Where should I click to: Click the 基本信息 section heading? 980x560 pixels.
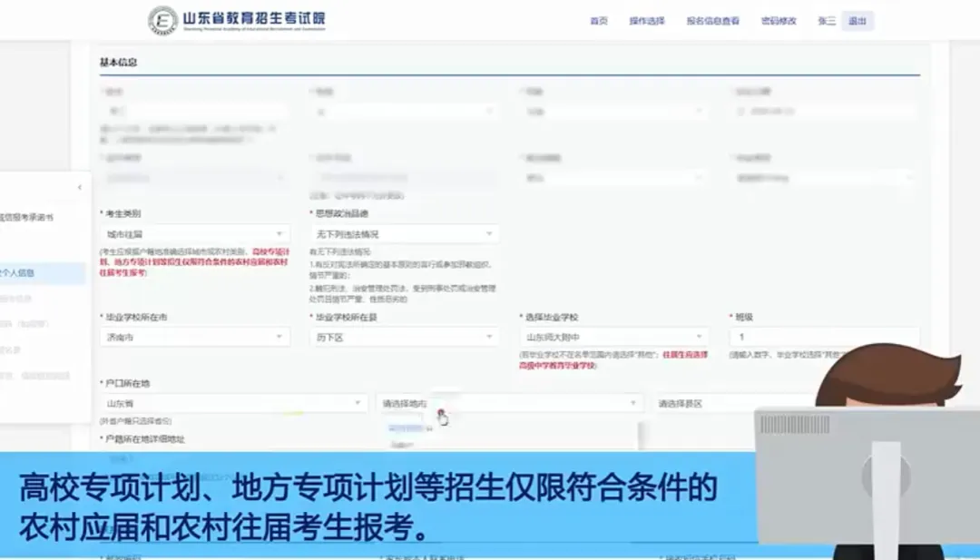(118, 62)
